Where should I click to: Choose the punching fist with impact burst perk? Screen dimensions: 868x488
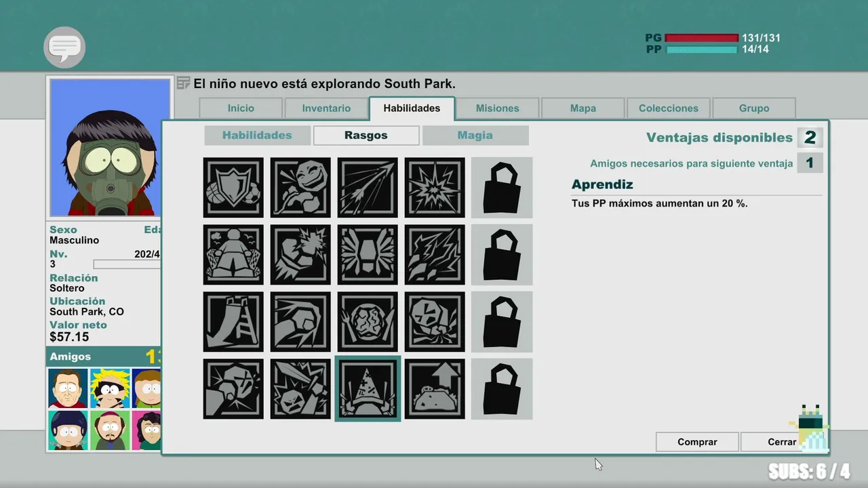point(300,255)
